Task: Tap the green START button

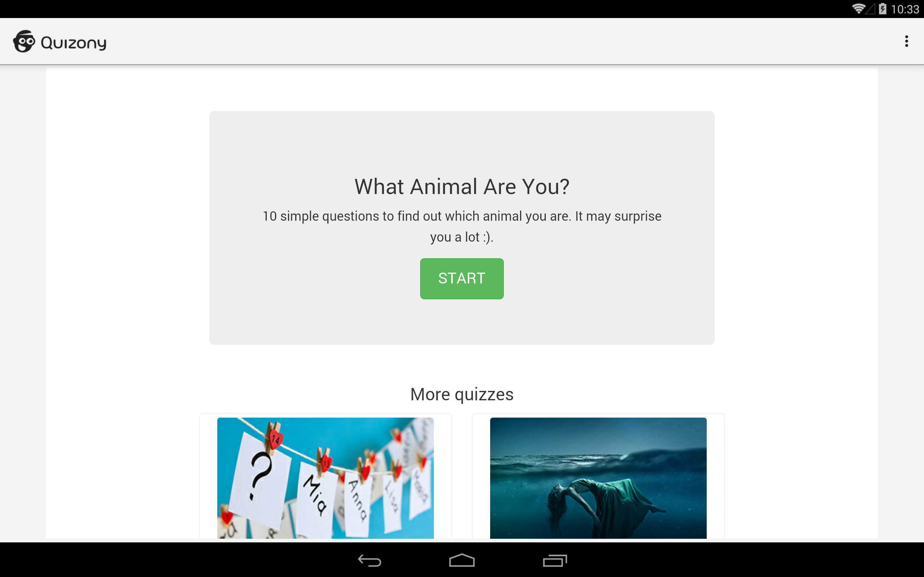Action: (x=462, y=278)
